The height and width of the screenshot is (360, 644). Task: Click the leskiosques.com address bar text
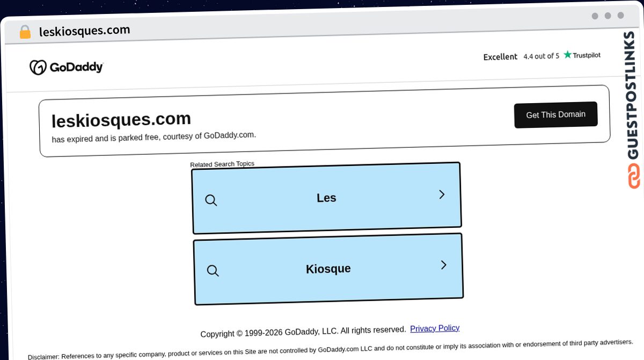tap(85, 31)
